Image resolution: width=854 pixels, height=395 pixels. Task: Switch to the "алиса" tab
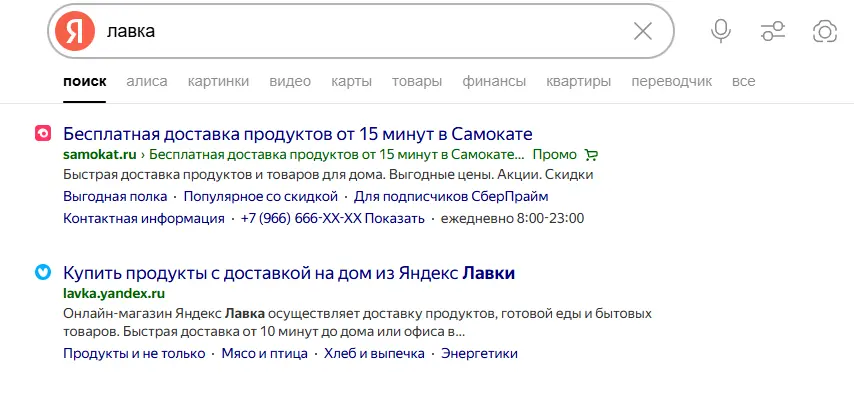(x=147, y=82)
